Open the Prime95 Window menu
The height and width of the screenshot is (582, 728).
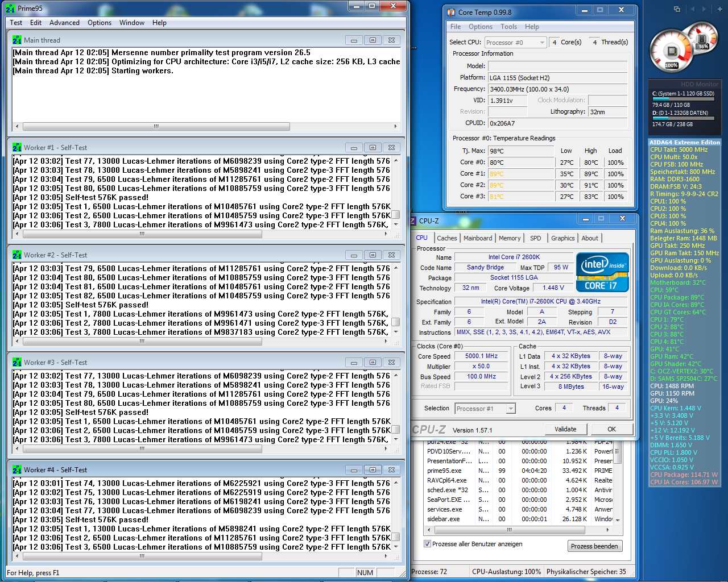(132, 23)
